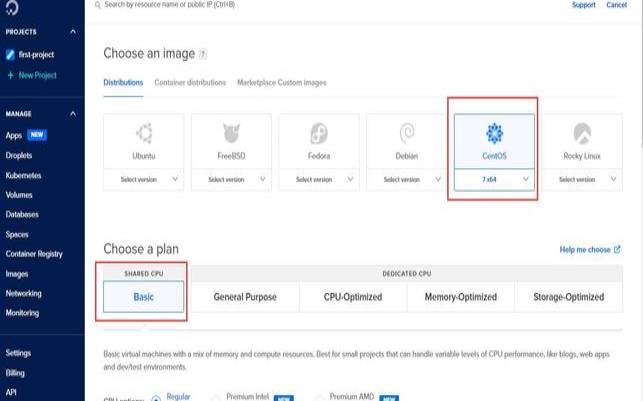Click New Project in sidebar

(38, 75)
